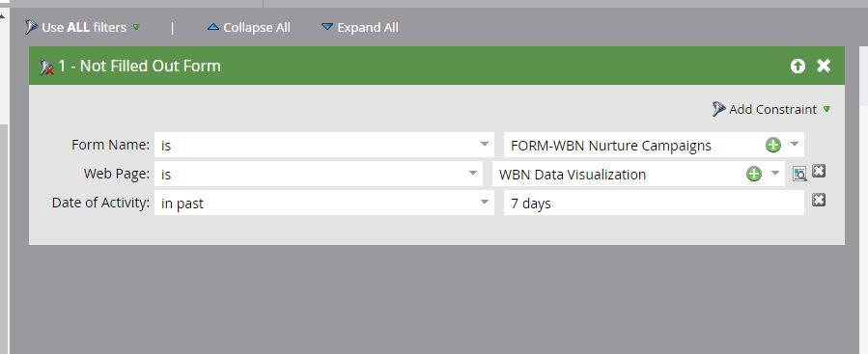Image resolution: width=868 pixels, height=354 pixels.
Task: Delete the Web Page constraint
Action: click(x=819, y=172)
